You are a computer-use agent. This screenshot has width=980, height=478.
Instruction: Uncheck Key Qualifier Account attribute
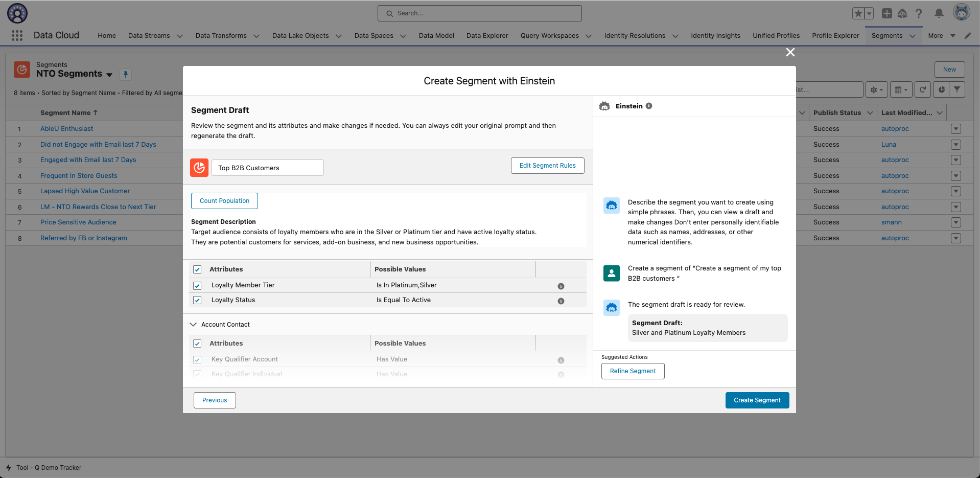tap(197, 360)
